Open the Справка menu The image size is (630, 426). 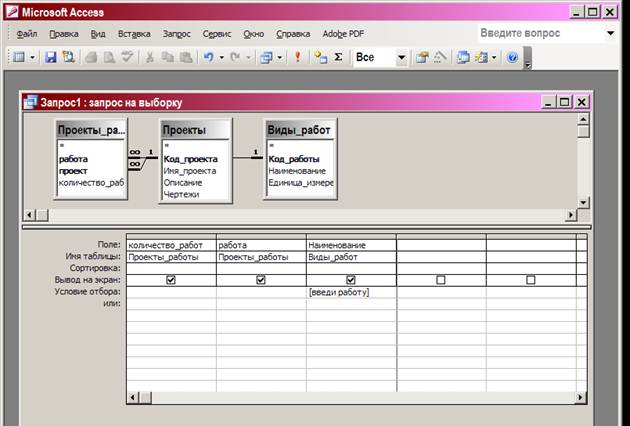tap(293, 34)
